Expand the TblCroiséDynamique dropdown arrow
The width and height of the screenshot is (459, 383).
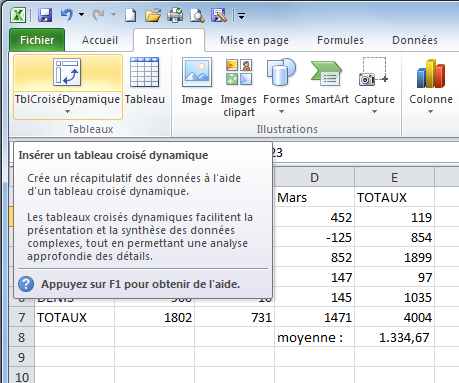(68, 111)
